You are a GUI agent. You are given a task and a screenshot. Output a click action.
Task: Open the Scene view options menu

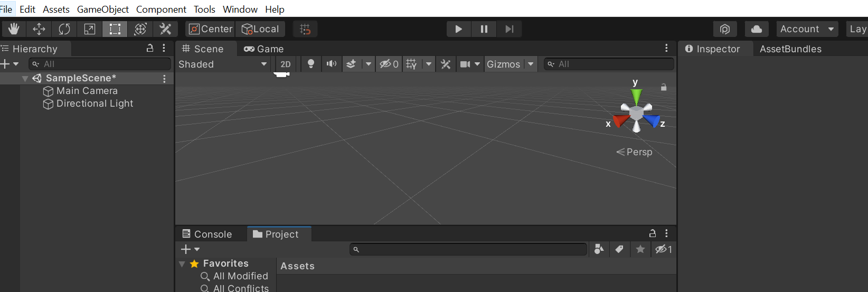tap(666, 48)
